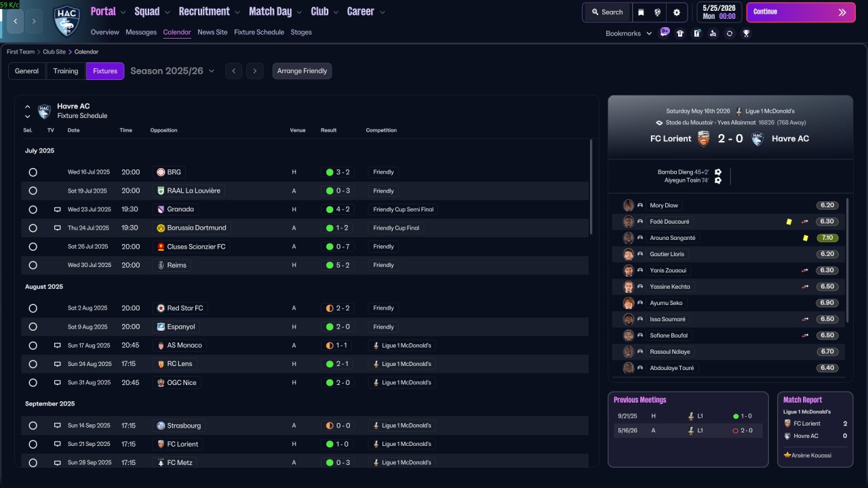Viewport: 868px width, 488px height.
Task: Expand the Squad menu dropdown arrow
Action: click(167, 12)
